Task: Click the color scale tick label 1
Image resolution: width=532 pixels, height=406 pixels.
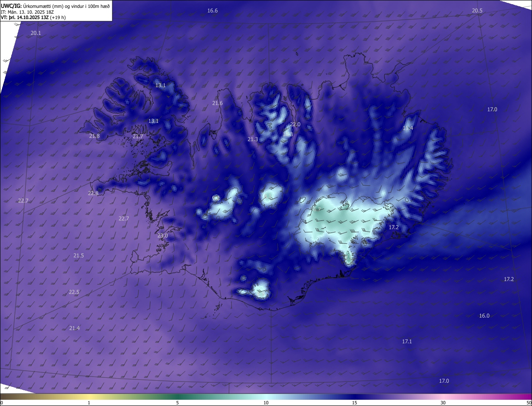Action: (x=89, y=403)
